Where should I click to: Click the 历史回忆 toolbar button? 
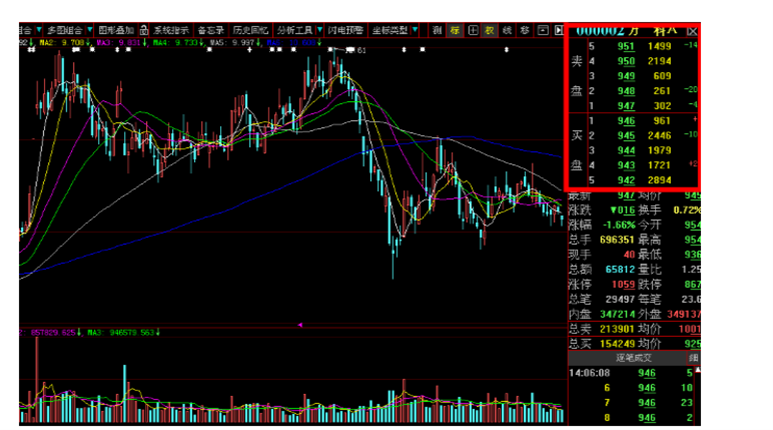[x=250, y=30]
